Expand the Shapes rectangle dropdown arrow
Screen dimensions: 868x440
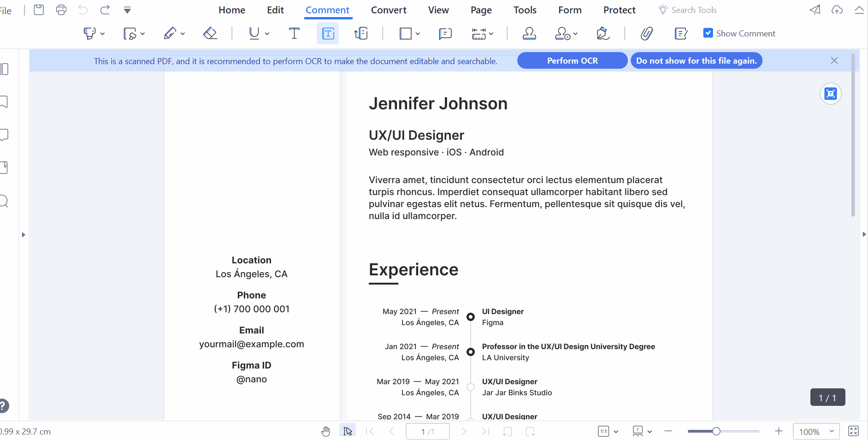pos(418,34)
